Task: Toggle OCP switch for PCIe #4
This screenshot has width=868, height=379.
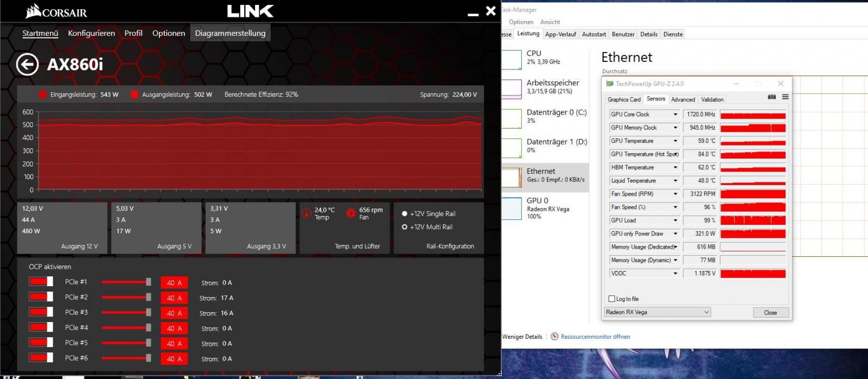Action: [41, 327]
